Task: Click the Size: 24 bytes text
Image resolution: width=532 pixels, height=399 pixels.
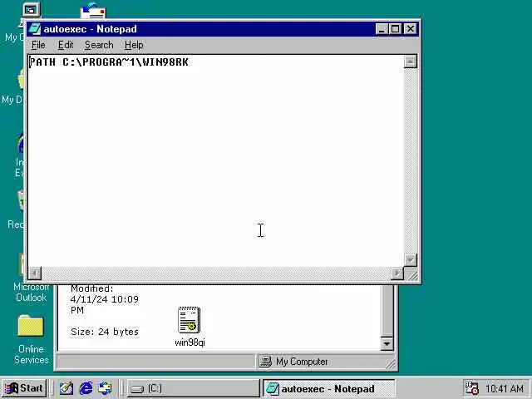Action: 105,332
